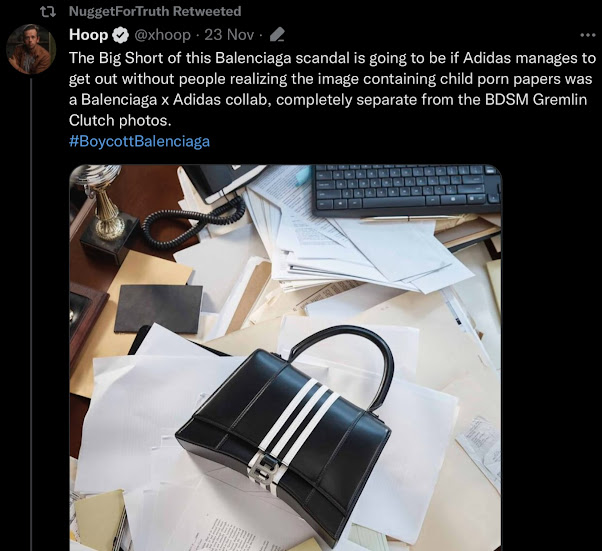Click the black keyboard in the photo

407,190
